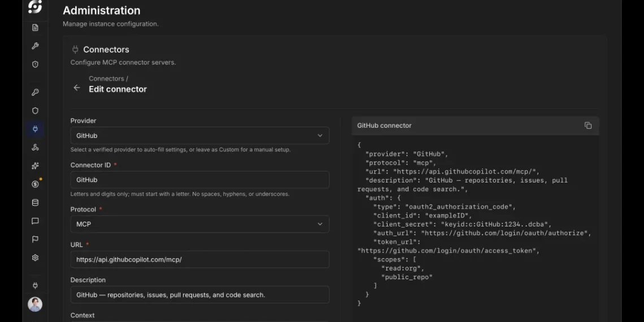Click the Description field about repositories and issues
The image size is (644, 322).
click(199, 295)
